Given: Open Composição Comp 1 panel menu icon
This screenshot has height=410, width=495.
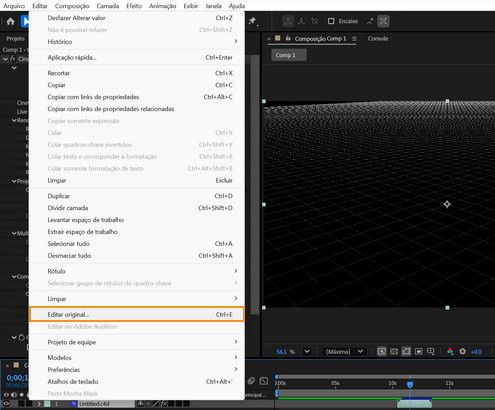Looking at the screenshot, I should pos(354,39).
